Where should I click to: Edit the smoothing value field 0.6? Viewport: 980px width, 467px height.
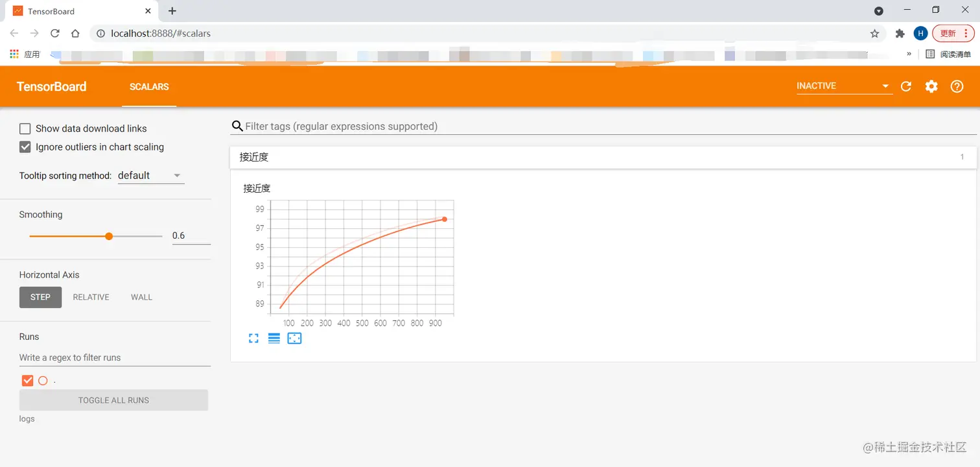pyautogui.click(x=191, y=235)
